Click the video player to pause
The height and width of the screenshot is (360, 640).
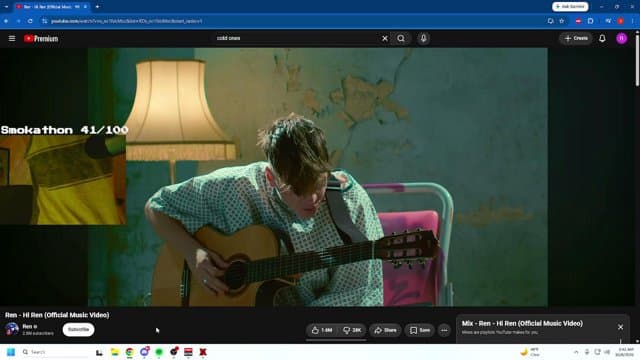coord(318,177)
